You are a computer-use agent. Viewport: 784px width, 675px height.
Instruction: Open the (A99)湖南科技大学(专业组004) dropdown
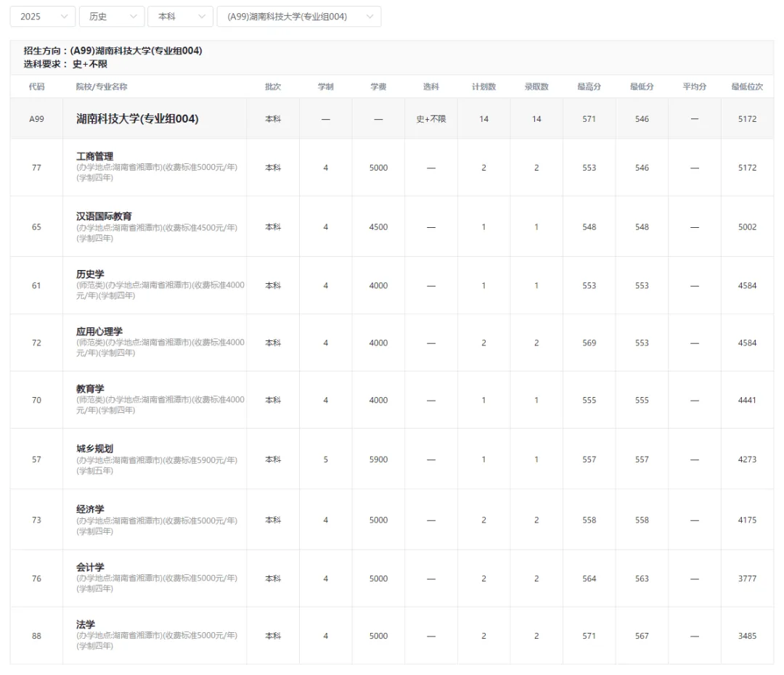[x=299, y=17]
